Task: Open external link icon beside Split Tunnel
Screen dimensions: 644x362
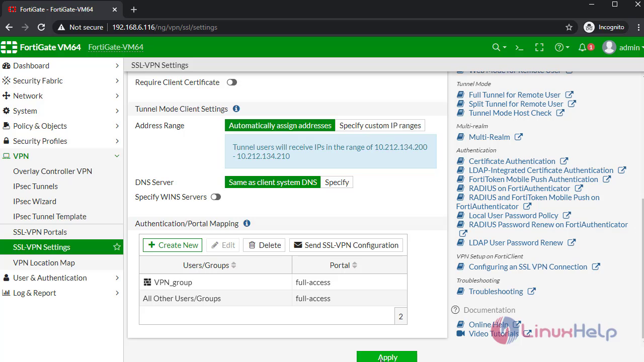Action: (x=572, y=104)
